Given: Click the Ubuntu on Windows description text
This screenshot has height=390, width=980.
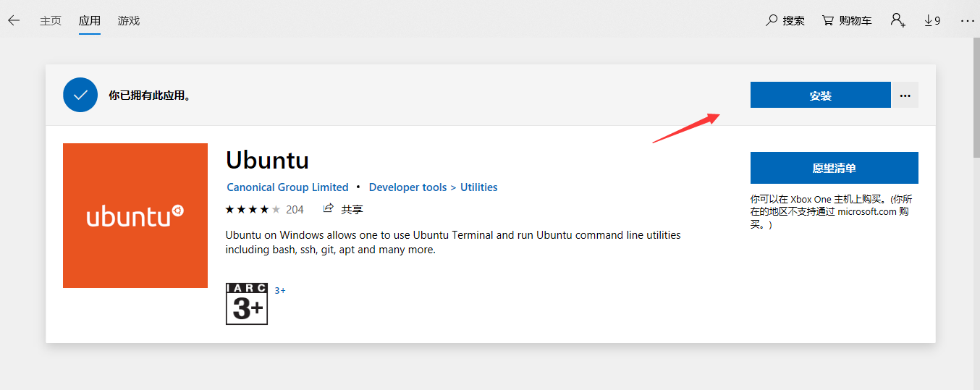Looking at the screenshot, I should pos(453,242).
